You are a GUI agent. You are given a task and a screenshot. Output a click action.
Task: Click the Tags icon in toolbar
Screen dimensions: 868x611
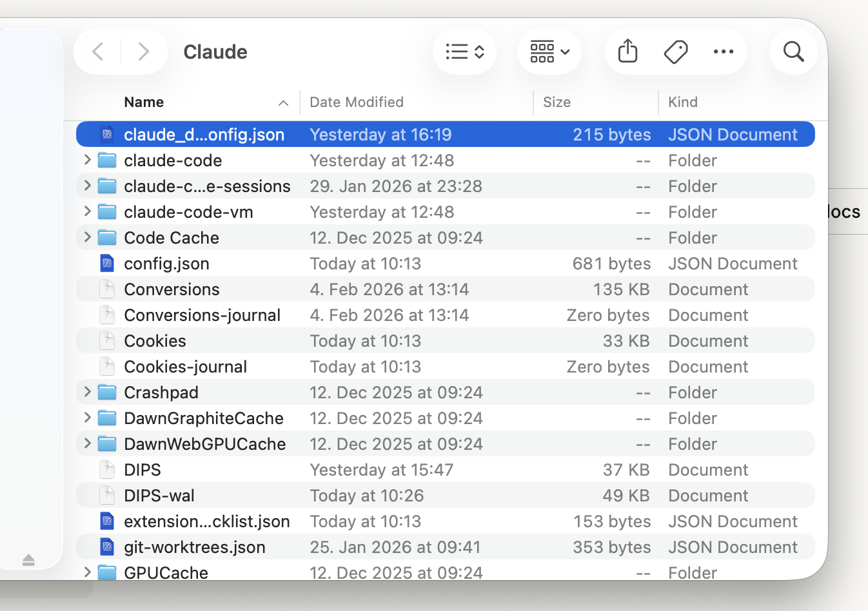coord(676,52)
